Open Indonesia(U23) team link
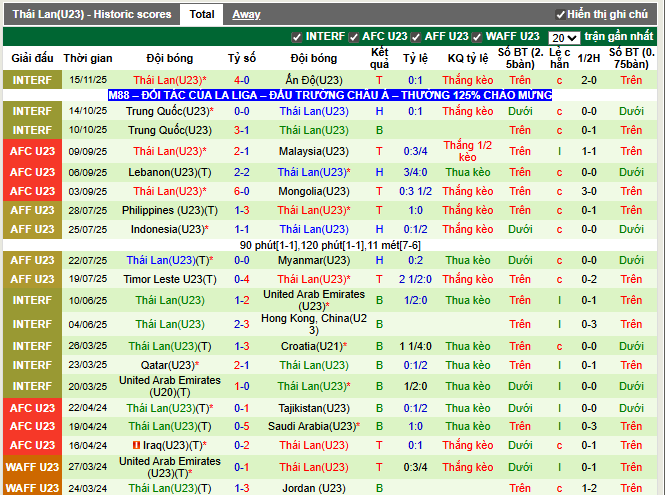This screenshot has height=495, width=665. (170, 229)
